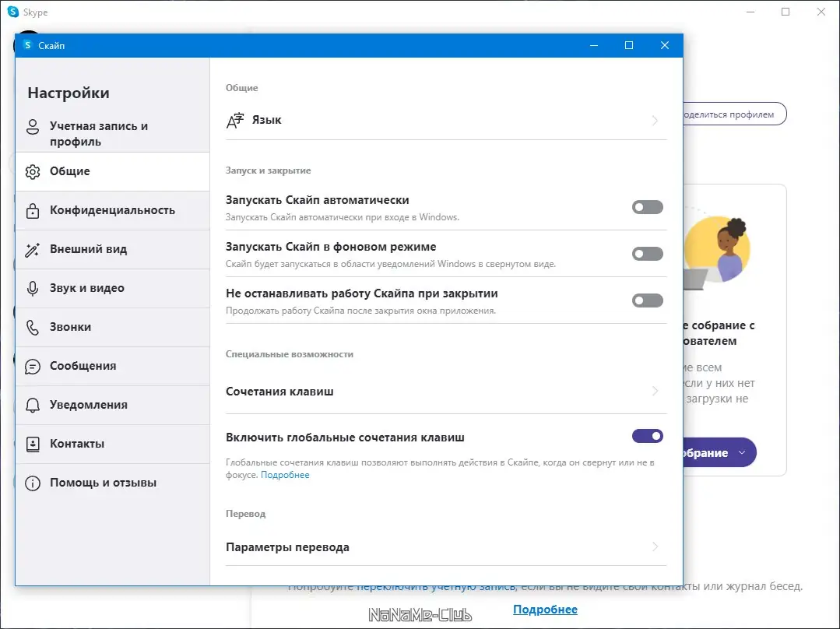
Task: Open Помощь и отзывы section
Action: tap(113, 483)
